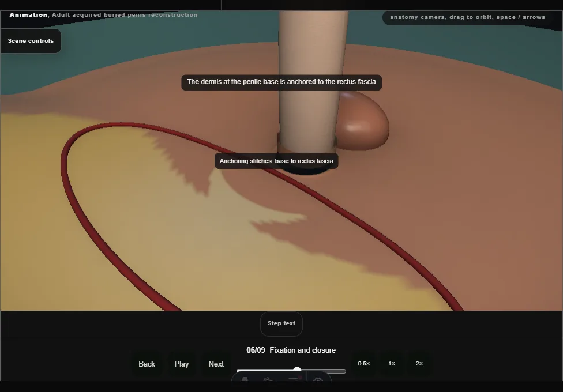Advance to the next step with Next
Screen dimensions: 563x392
216,364
